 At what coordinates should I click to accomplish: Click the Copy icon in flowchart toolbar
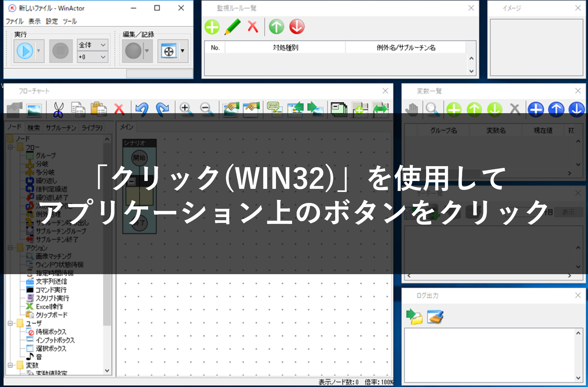pos(78,109)
